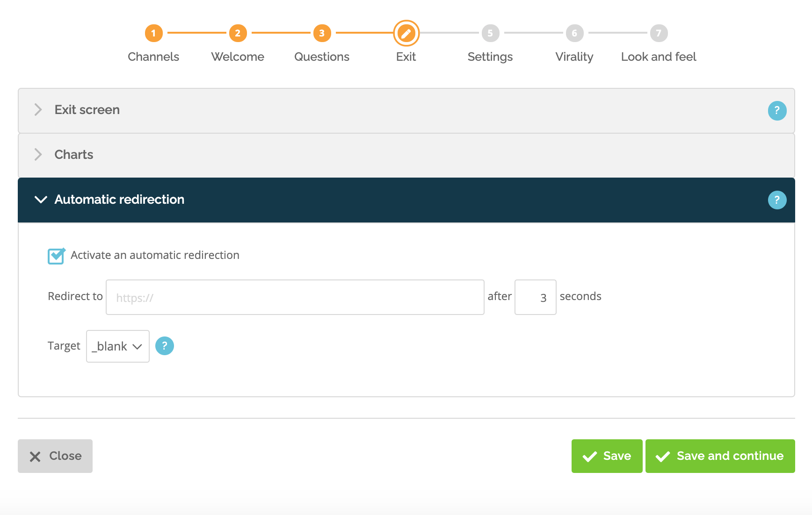Click the Welcome step label
812x515 pixels.
(x=238, y=57)
